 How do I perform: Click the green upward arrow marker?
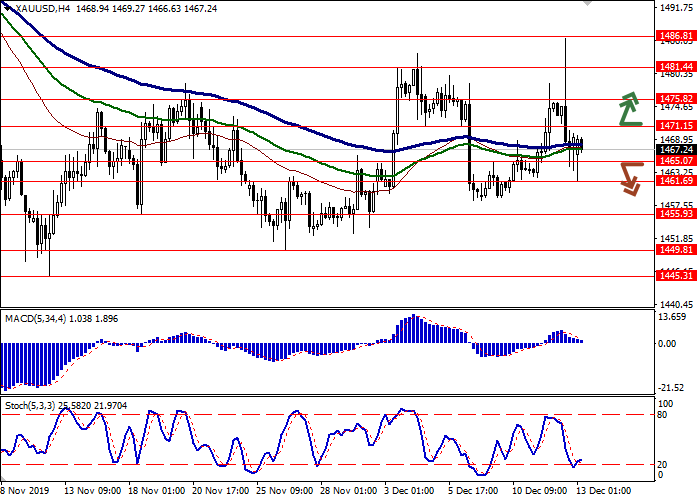coord(629,109)
